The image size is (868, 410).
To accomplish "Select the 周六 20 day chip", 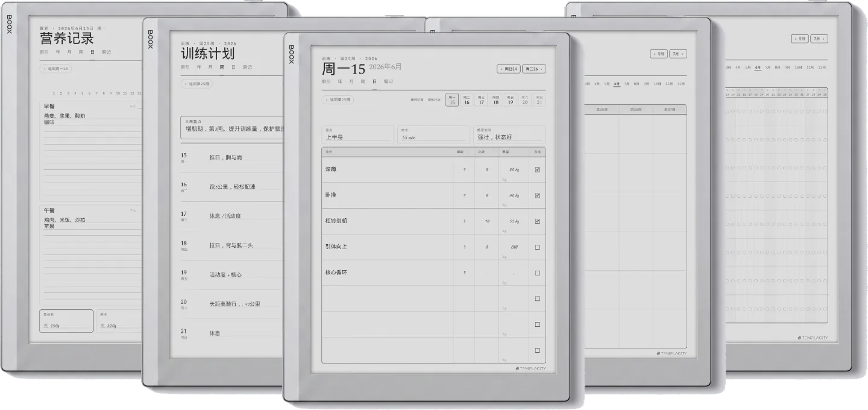I will pyautogui.click(x=525, y=100).
